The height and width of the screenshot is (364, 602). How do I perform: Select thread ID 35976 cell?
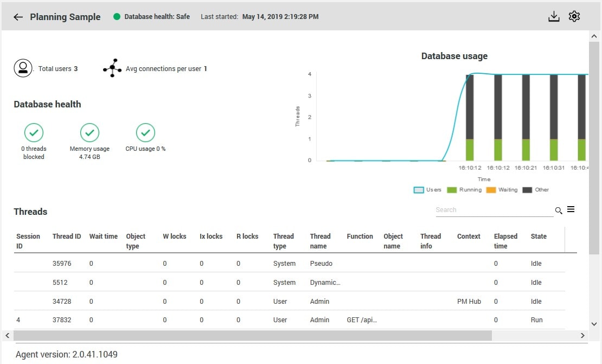point(62,264)
